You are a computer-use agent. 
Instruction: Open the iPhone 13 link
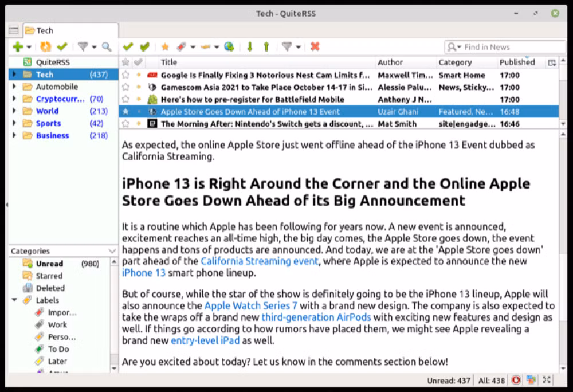pyautogui.click(x=144, y=273)
